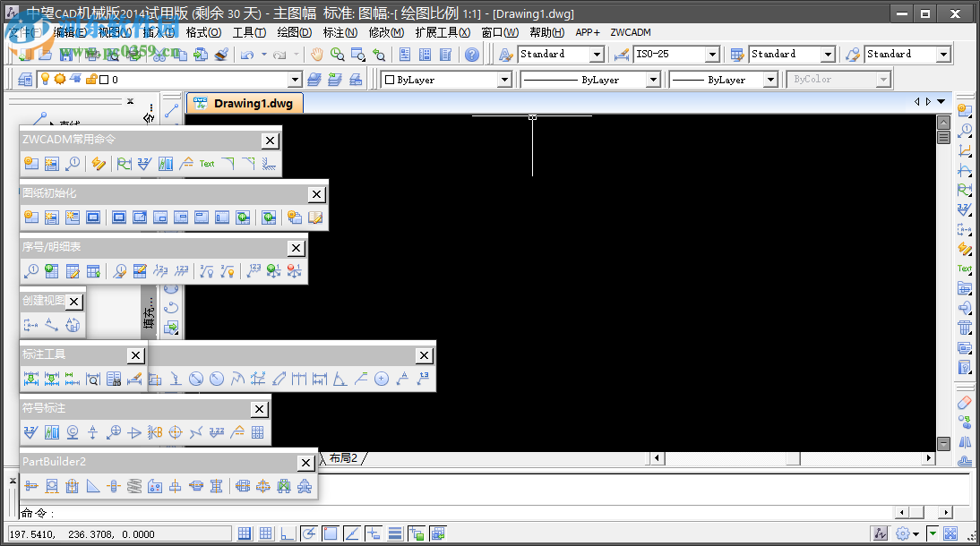Click the first shaft icon in PartBuilder2 toolbar
The height and width of the screenshot is (546, 980).
(x=31, y=486)
